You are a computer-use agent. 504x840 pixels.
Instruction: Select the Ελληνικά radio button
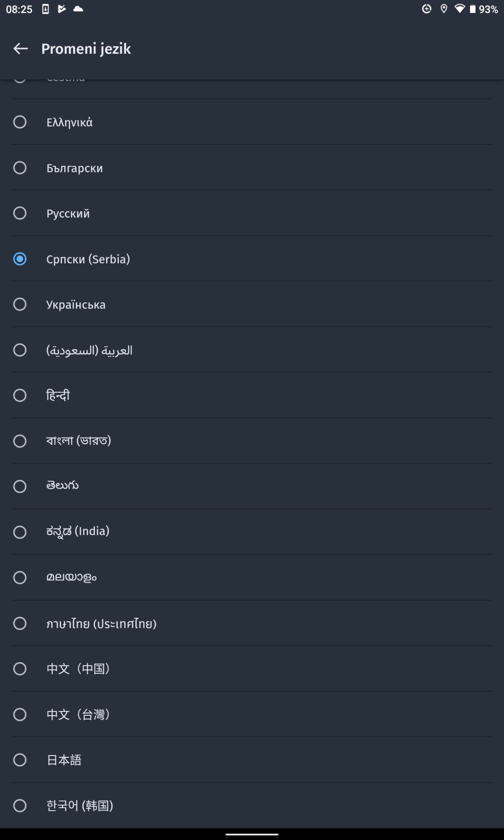pyautogui.click(x=20, y=122)
